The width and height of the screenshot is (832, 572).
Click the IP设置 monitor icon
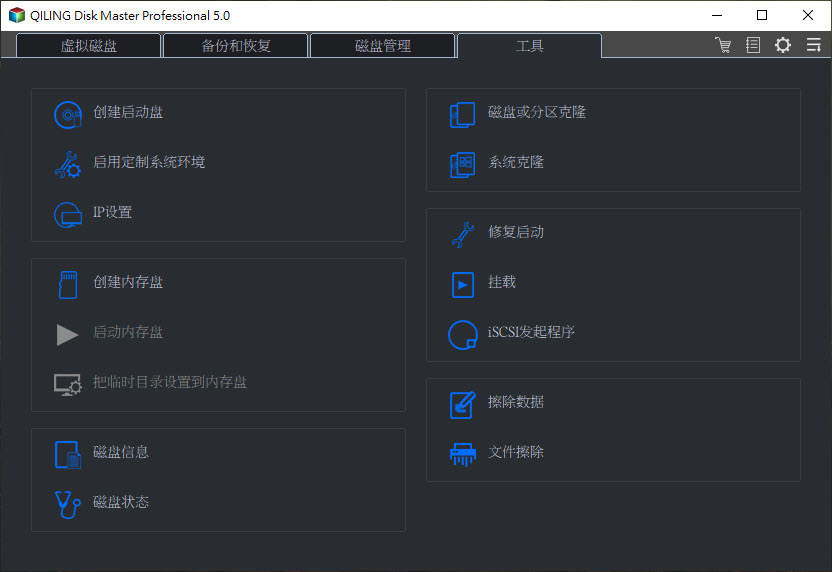point(68,214)
